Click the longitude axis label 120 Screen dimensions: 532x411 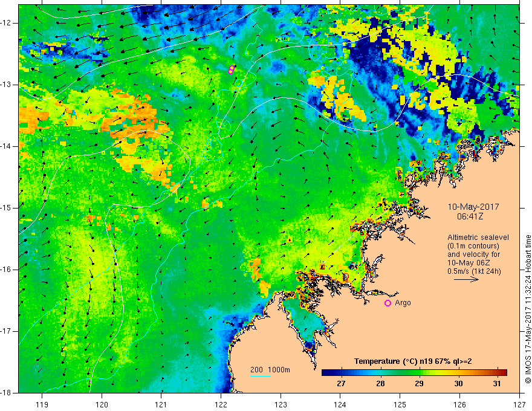[x=102, y=404]
